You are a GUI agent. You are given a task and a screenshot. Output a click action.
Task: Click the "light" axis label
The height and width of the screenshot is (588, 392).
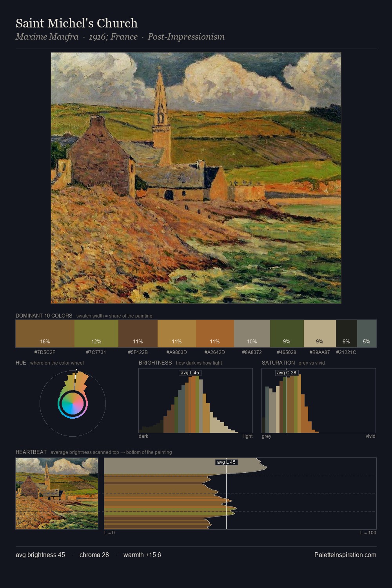248,436
